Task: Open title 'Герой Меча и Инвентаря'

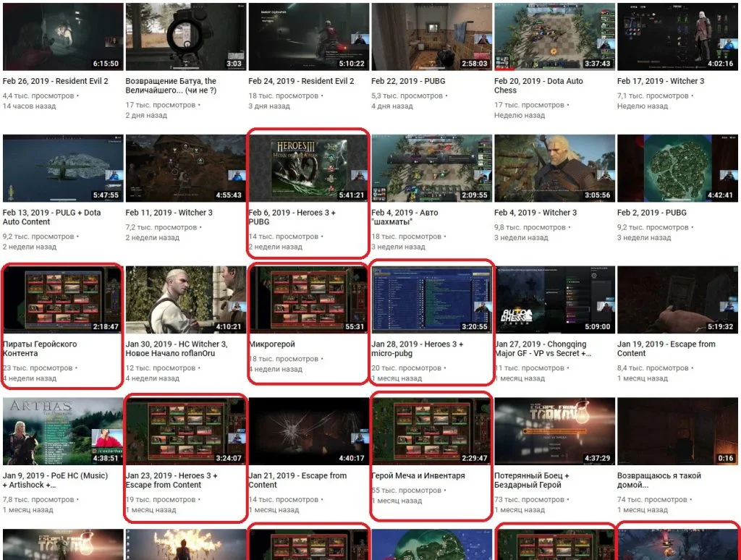Action: coord(418,476)
